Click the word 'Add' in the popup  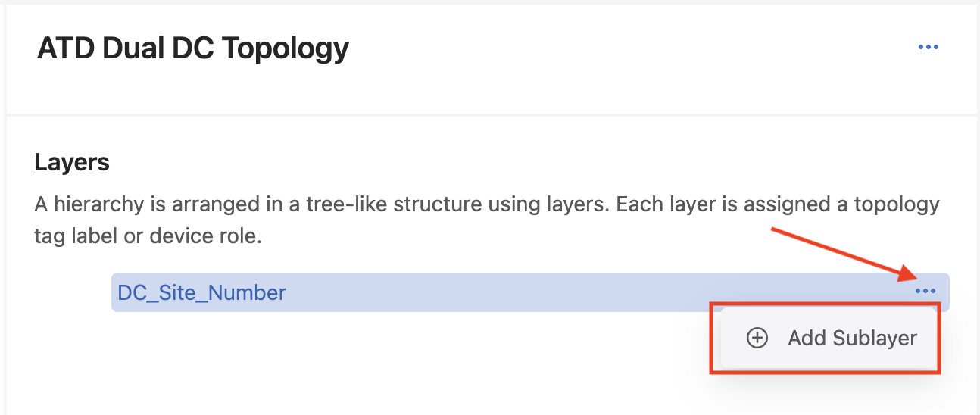(x=806, y=338)
